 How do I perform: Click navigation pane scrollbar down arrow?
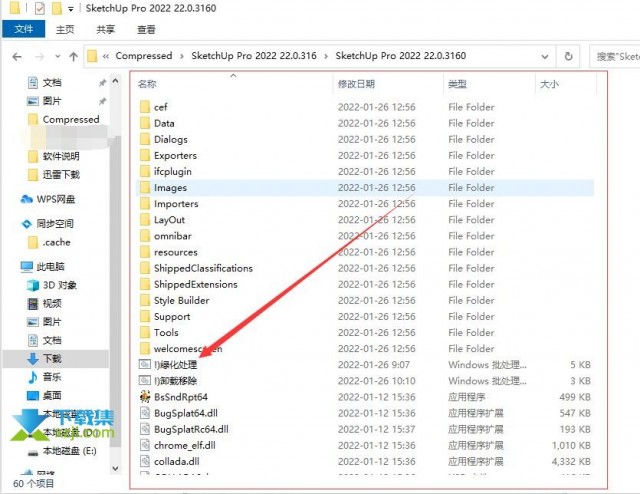116,469
